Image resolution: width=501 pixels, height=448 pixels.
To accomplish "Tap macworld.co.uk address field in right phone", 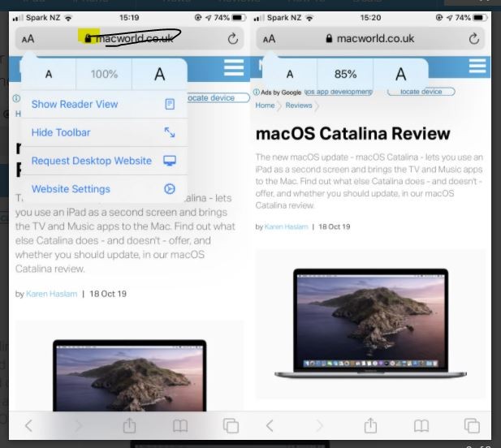I will (370, 39).
